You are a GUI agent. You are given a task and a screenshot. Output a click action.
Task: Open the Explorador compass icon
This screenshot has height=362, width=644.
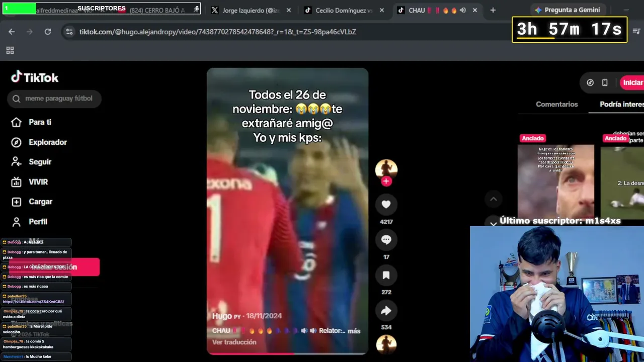coord(17,142)
